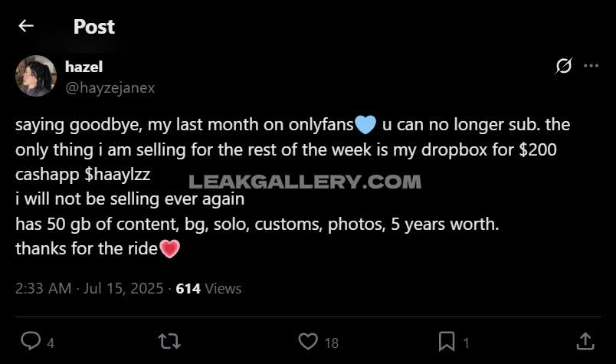Click the 2:33 AM Jul 15 timestamp
The image size is (616, 364).
coord(89,288)
